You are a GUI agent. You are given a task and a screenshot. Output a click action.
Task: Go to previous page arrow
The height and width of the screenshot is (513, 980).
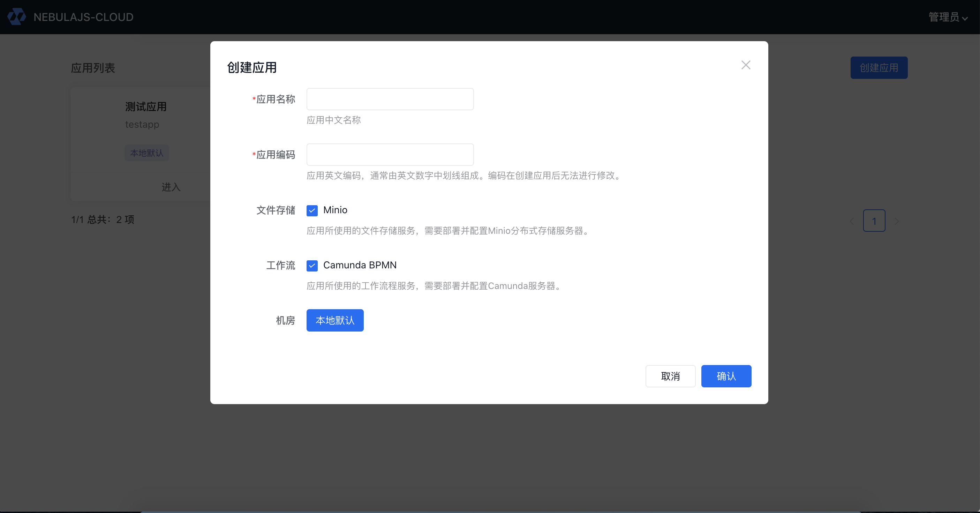[x=852, y=221]
